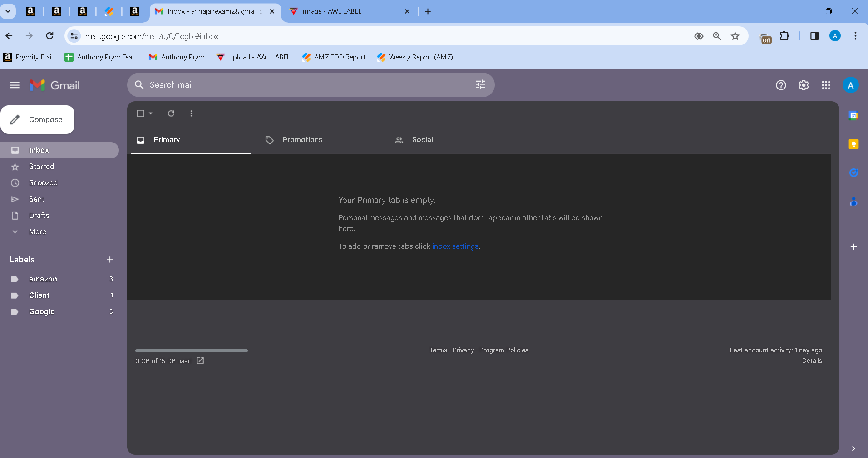
Task: Open Gmail support help icon
Action: [781, 85]
